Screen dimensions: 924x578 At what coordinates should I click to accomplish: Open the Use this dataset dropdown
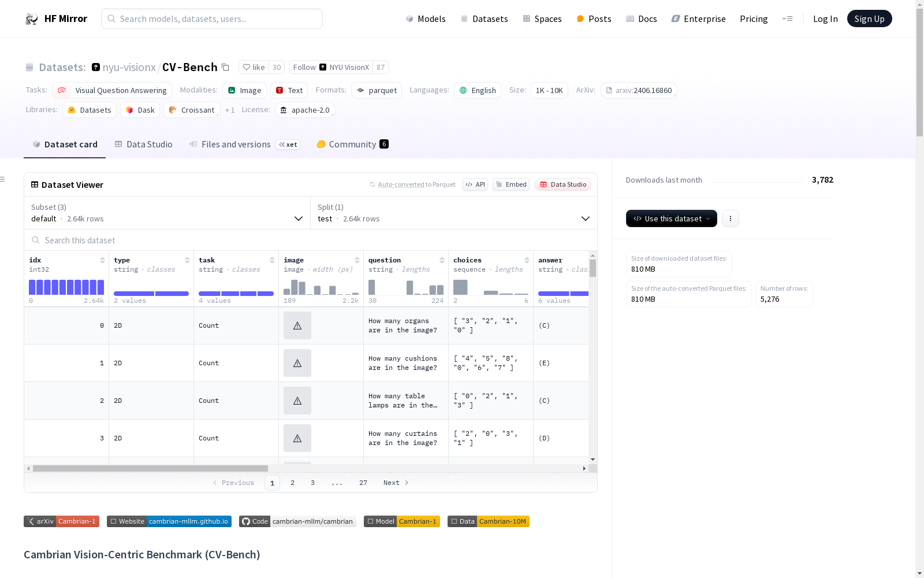(x=671, y=218)
